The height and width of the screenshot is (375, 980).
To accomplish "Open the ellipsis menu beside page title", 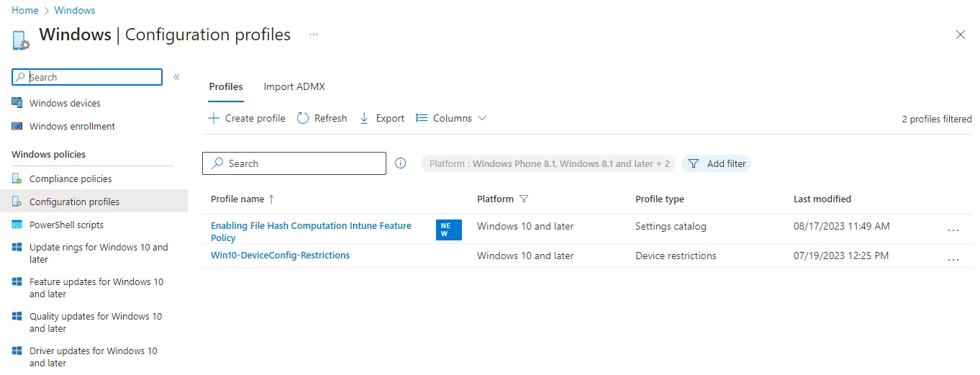I will pos(313,35).
